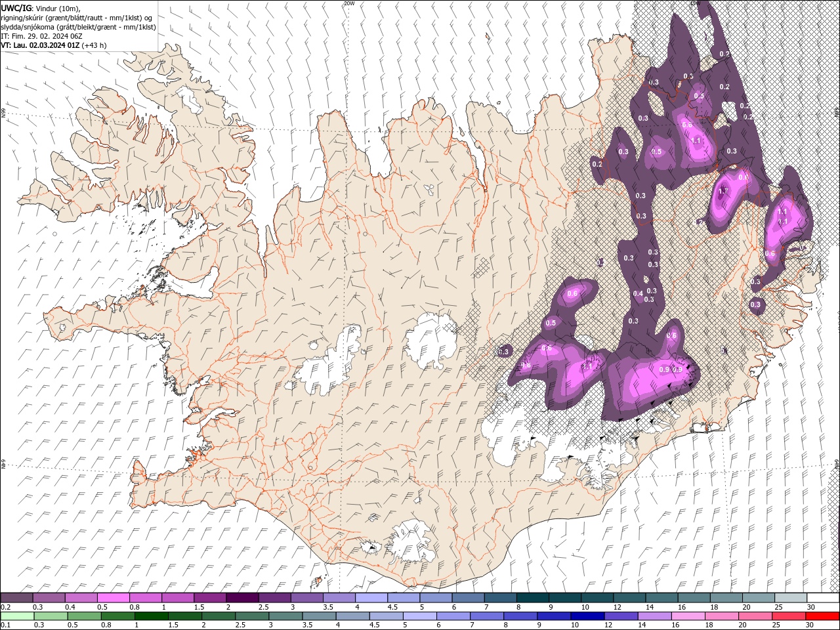Click the 25 label in the bottom legend row
The image size is (840, 630).
[776, 625]
